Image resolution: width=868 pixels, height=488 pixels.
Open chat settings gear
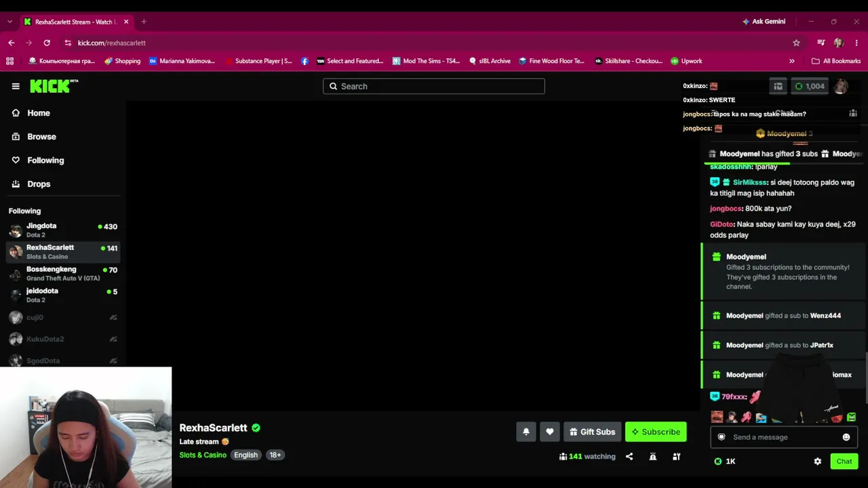point(818,462)
